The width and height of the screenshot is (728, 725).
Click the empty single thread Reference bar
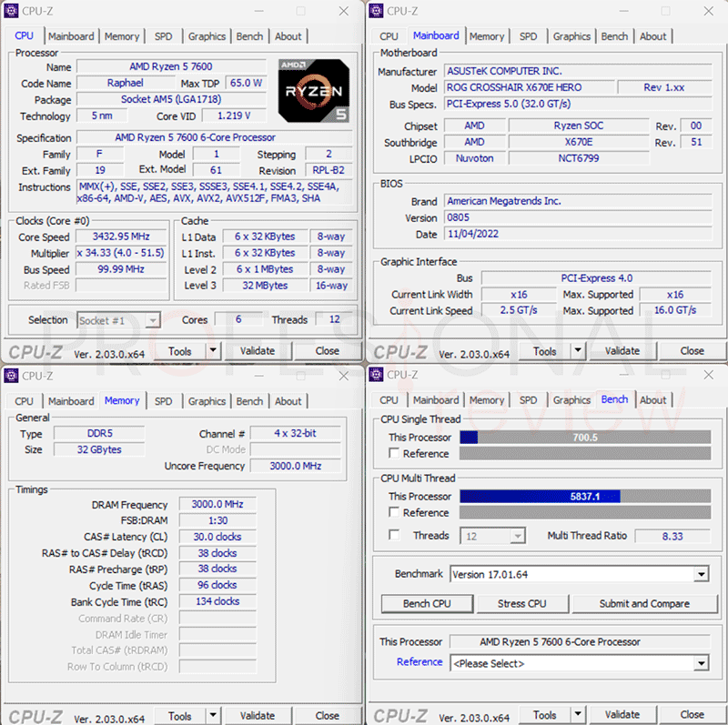585,454
